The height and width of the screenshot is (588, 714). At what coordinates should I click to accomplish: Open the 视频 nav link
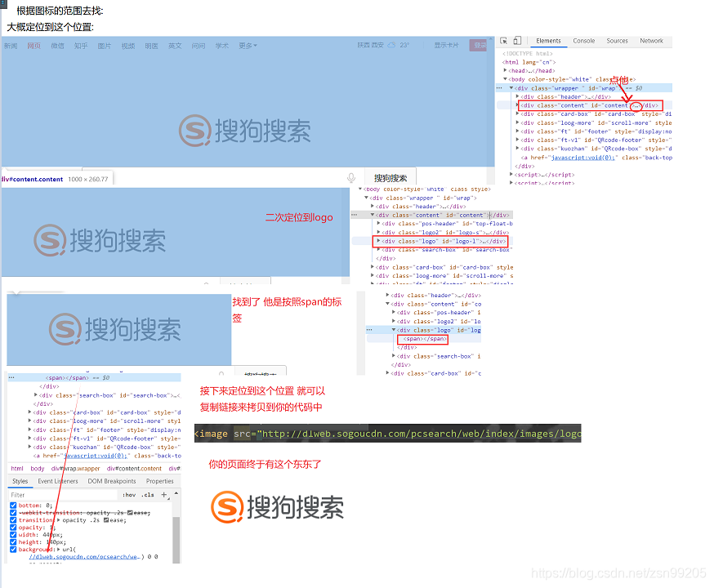[x=128, y=46]
